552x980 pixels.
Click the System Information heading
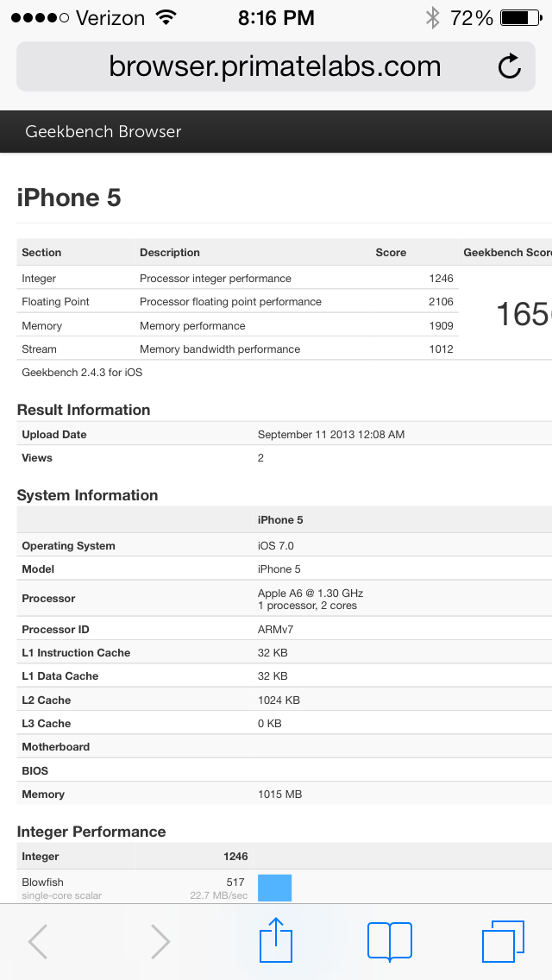[x=87, y=495]
